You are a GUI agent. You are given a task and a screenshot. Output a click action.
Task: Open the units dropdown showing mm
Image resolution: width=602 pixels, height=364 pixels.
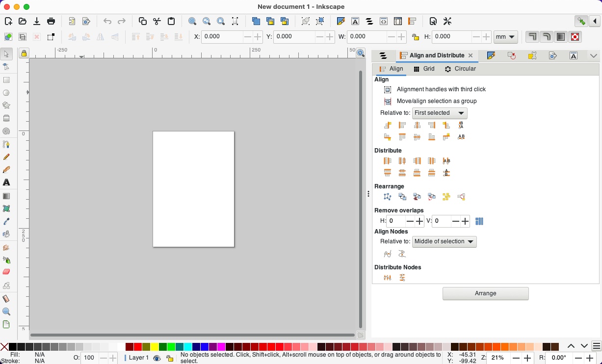pyautogui.click(x=505, y=37)
